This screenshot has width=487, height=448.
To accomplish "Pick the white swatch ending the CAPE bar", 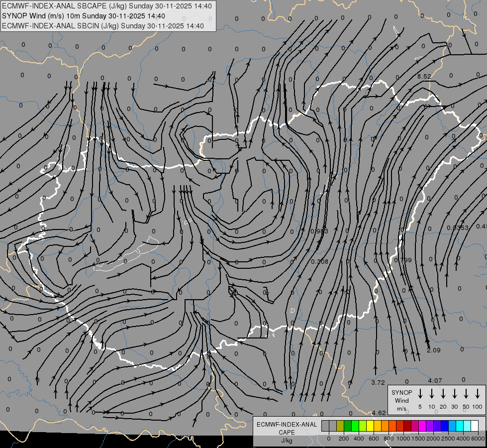I will pos(475,426).
